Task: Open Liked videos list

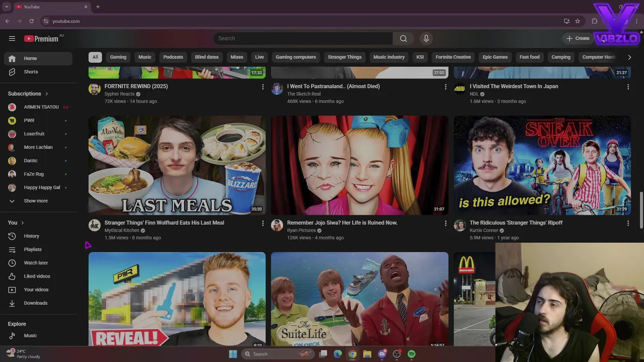Action: click(38, 277)
